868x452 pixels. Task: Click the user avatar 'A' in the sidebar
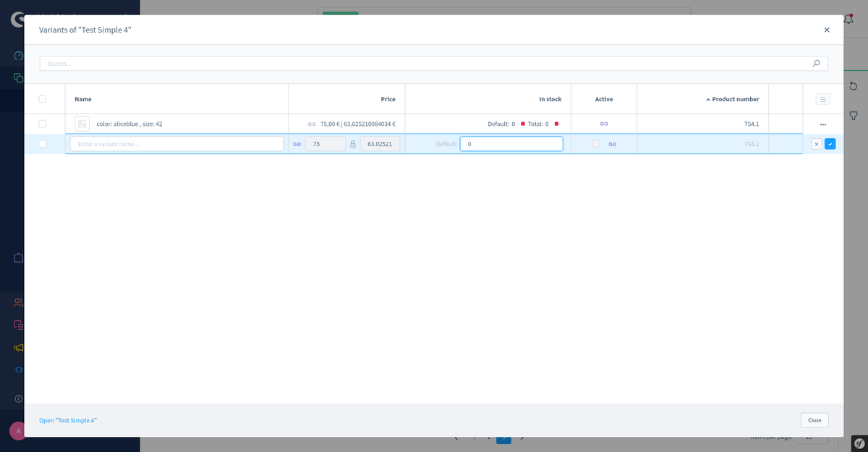[x=18, y=431]
